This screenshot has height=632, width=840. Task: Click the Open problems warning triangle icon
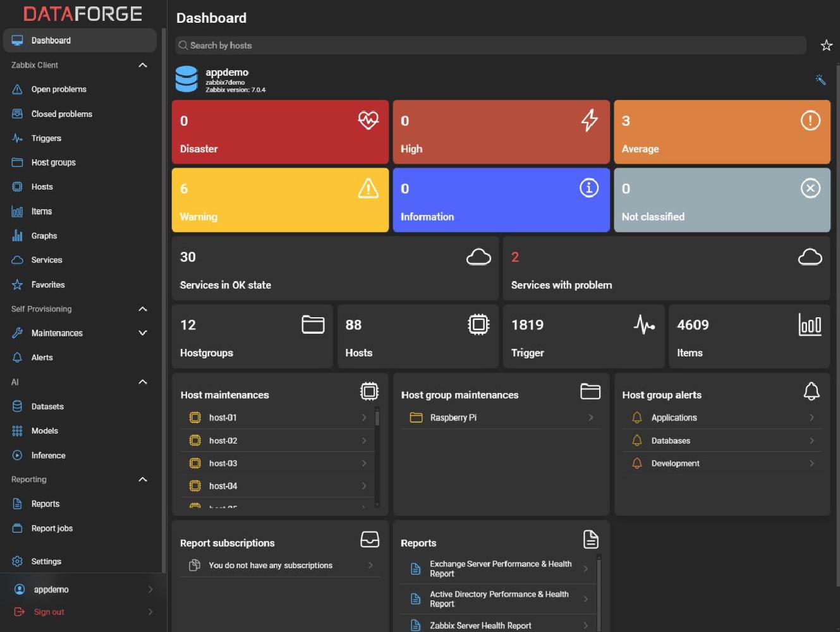click(17, 89)
